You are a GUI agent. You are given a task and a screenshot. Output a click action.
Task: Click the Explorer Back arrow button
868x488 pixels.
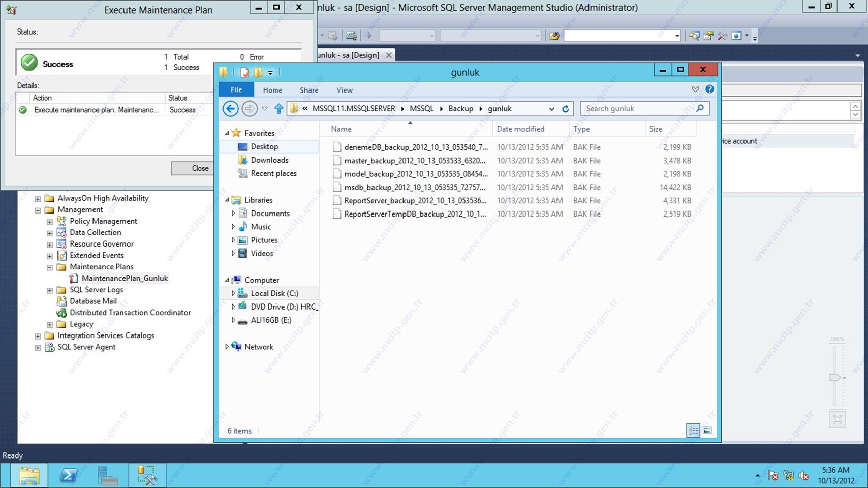tap(230, 108)
